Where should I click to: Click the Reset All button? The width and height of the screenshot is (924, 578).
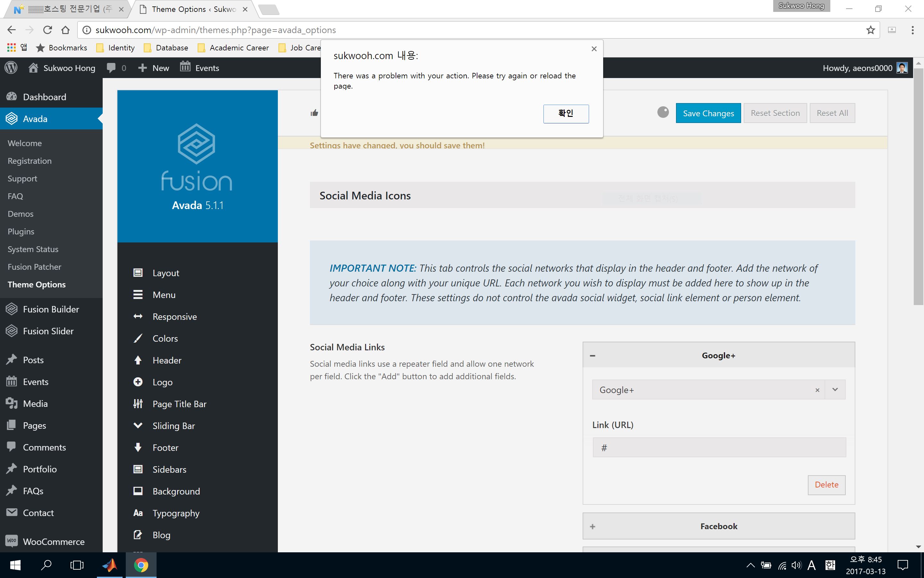pyautogui.click(x=832, y=113)
